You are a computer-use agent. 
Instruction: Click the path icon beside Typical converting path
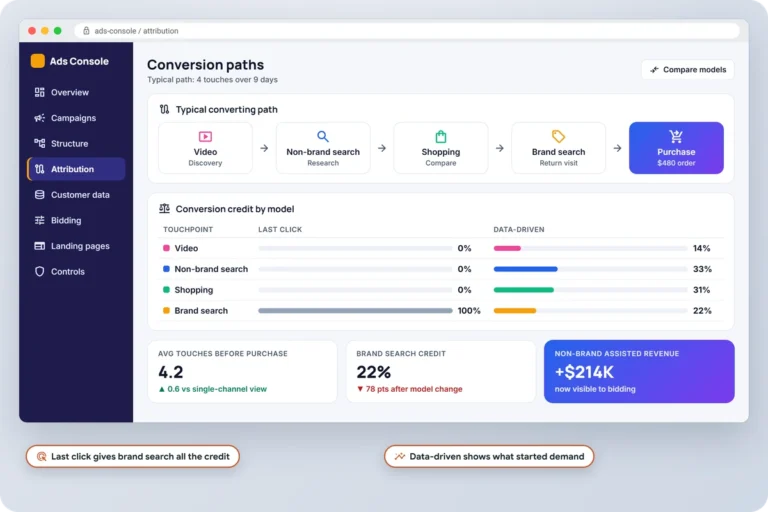click(x=165, y=109)
